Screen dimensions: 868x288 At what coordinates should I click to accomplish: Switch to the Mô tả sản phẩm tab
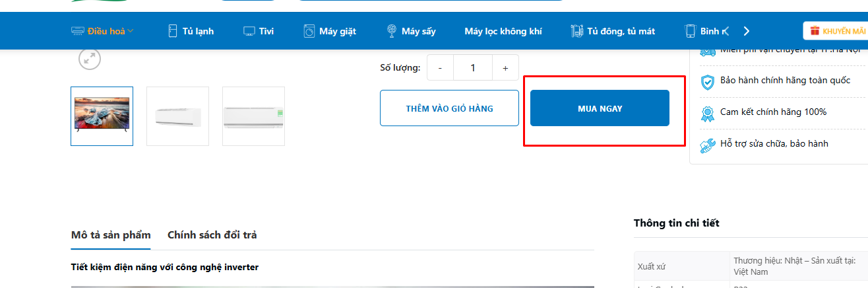(x=111, y=235)
